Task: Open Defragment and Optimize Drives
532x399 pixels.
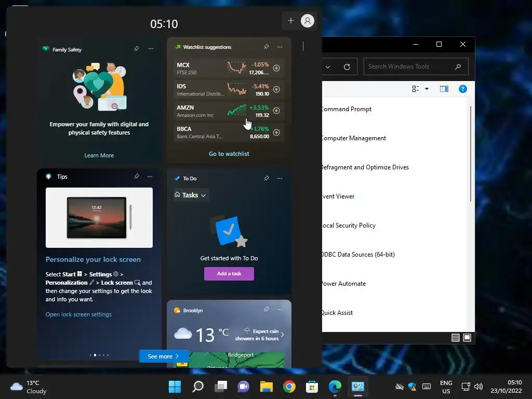Action: 365,167
